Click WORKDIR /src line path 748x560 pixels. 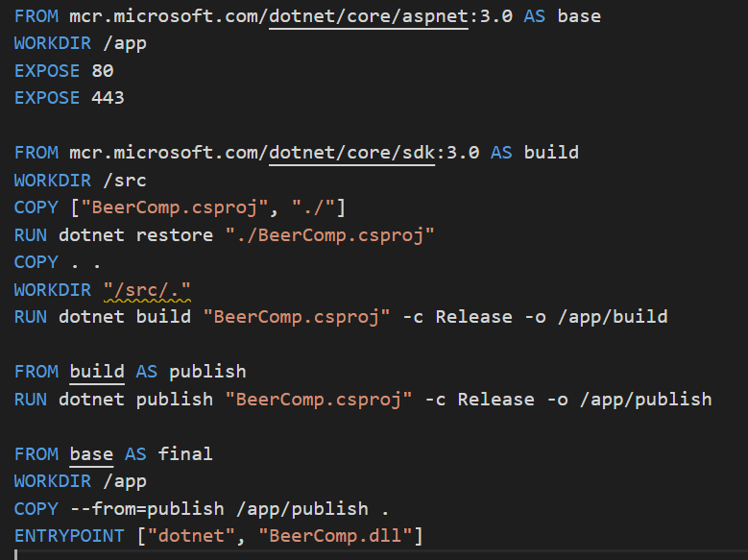[x=125, y=181]
